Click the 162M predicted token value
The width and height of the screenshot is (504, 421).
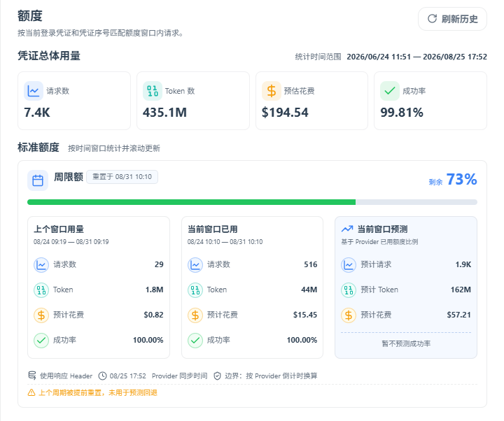click(461, 290)
